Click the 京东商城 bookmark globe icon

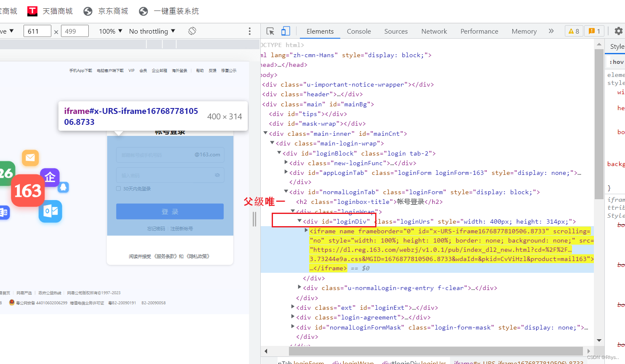(x=87, y=11)
